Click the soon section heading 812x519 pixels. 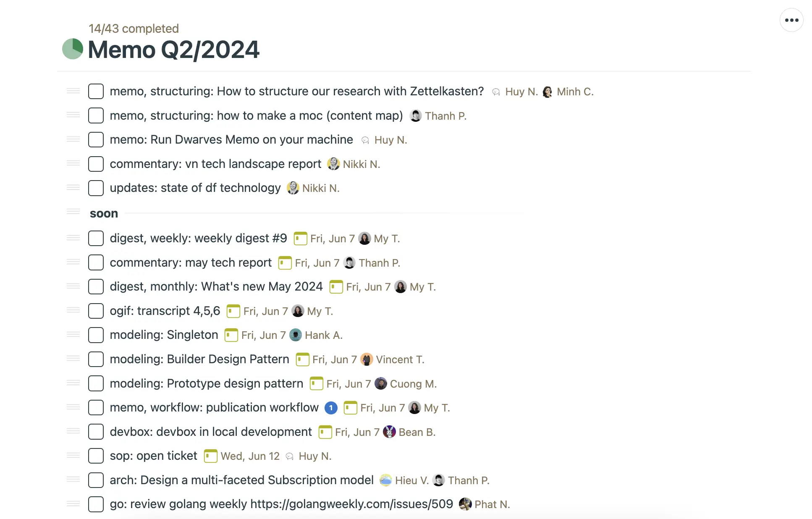pyautogui.click(x=104, y=213)
